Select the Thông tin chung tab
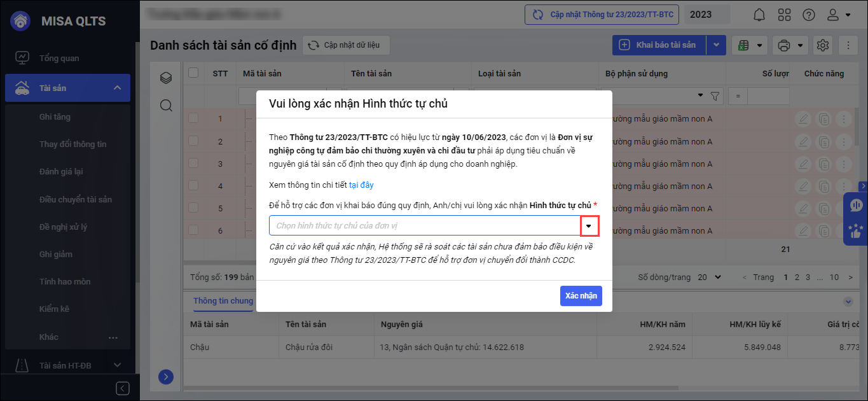The height and width of the screenshot is (401, 868). tap(223, 301)
